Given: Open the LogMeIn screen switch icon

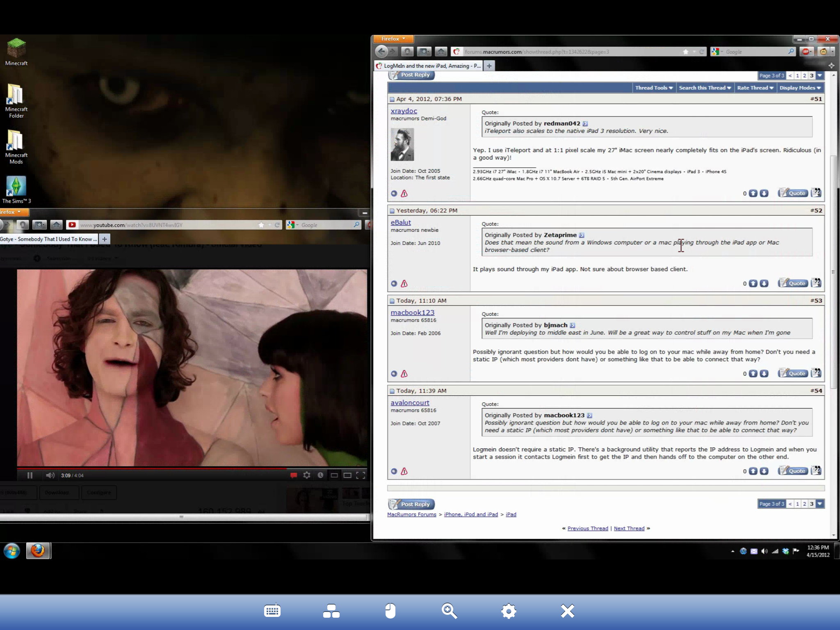Looking at the screenshot, I should [x=331, y=611].
